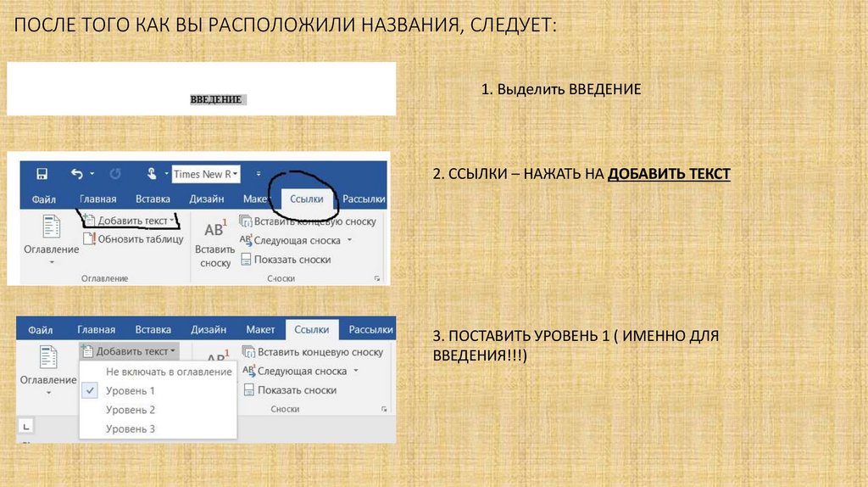This screenshot has height=487, width=868.
Task: Expand Оглавление arrow in upper ribbon
Action: tap(52, 262)
